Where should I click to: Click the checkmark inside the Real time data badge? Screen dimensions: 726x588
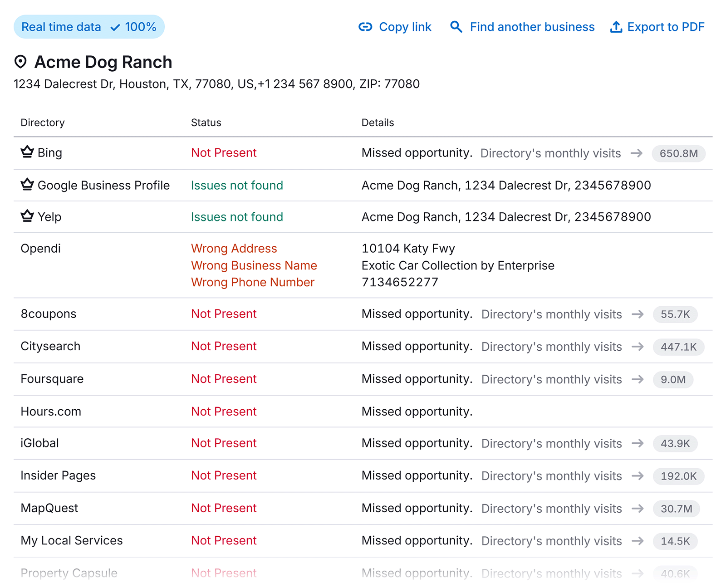tap(114, 27)
